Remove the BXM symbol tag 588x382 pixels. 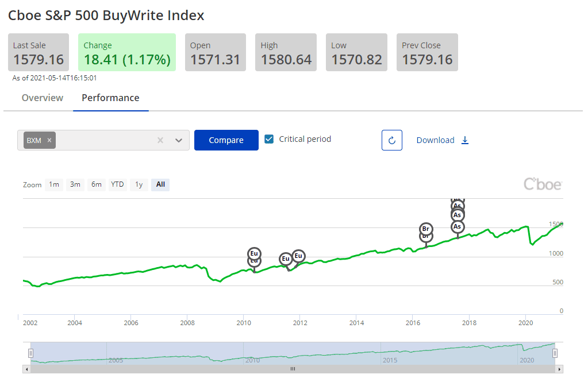[49, 140]
